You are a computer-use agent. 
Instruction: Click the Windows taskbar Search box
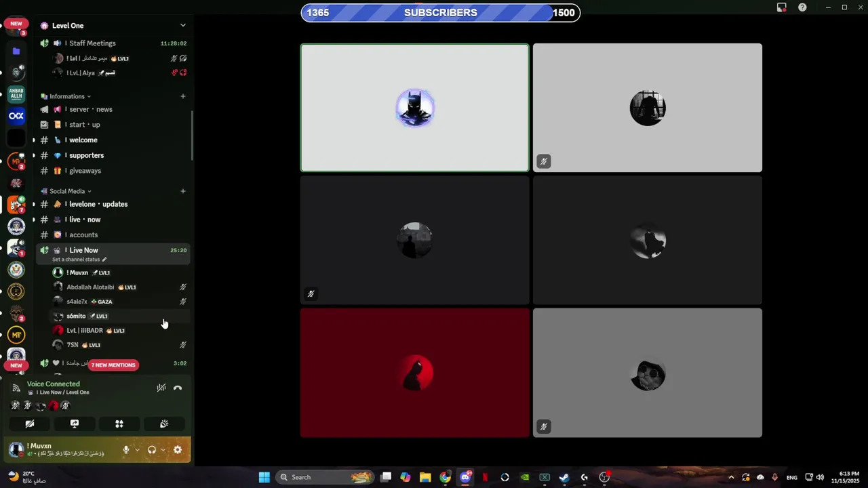click(x=325, y=477)
